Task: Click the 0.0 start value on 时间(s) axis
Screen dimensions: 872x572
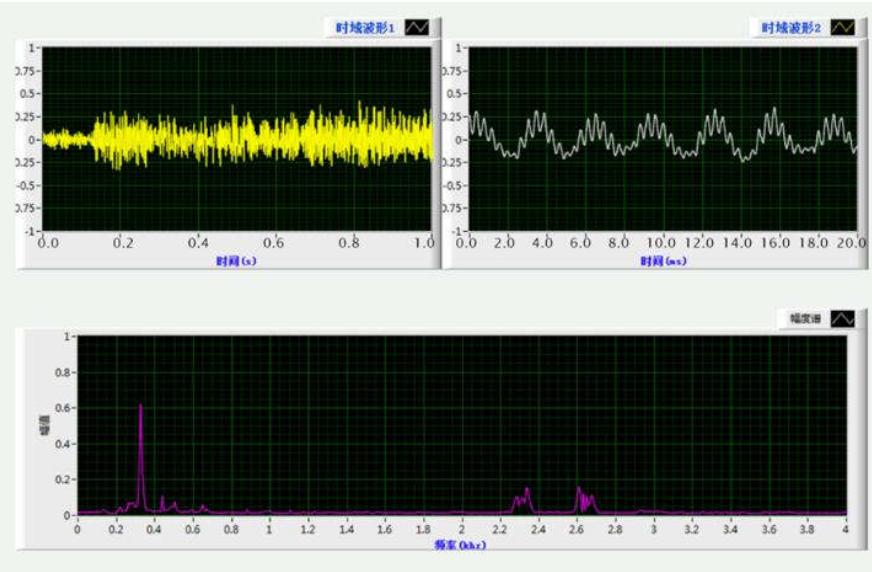Action: point(46,243)
